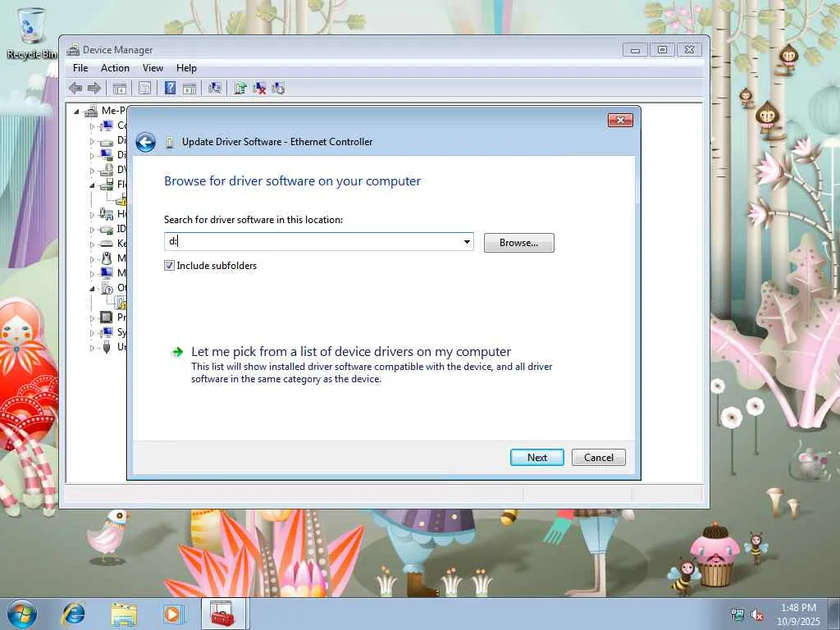
Task: Collapse the Me-PC root tree node
Action: pyautogui.click(x=76, y=112)
